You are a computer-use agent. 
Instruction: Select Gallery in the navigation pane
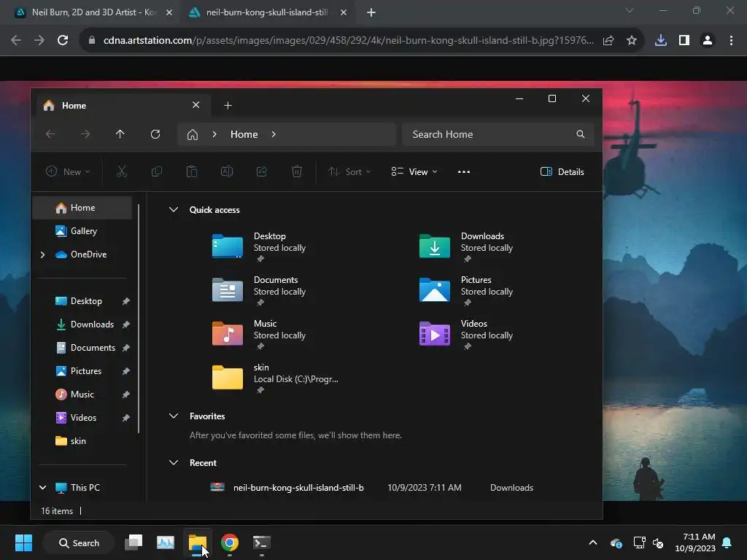pyautogui.click(x=82, y=231)
